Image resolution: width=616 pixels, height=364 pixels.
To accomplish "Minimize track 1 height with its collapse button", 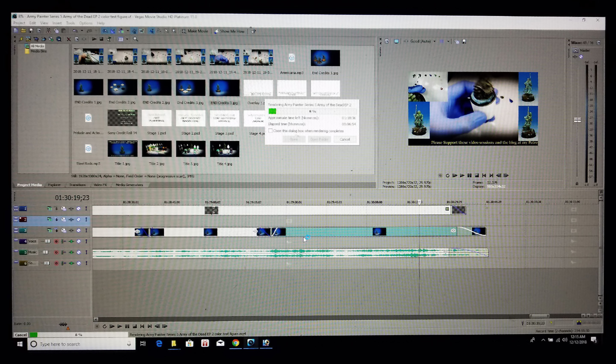I will tap(16, 207).
